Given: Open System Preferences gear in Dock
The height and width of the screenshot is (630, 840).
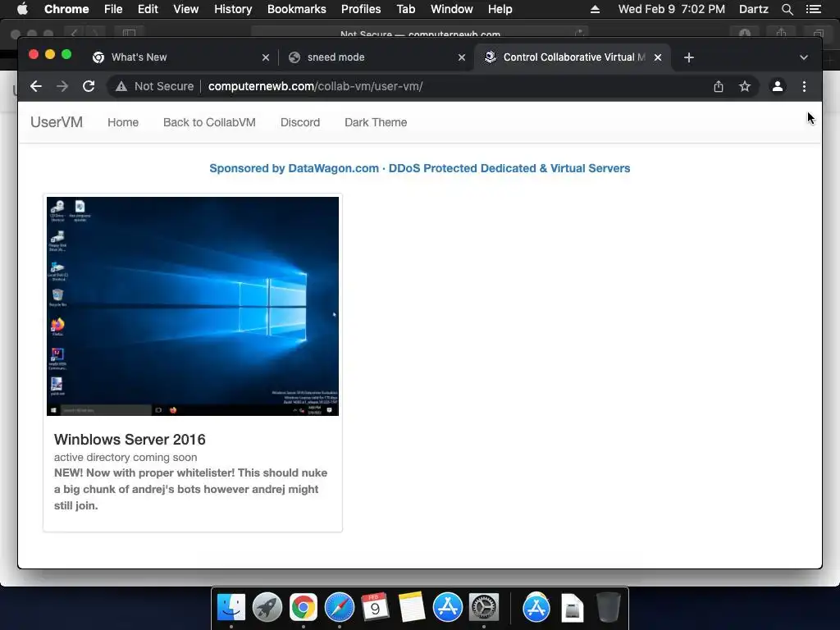Looking at the screenshot, I should click(x=484, y=608).
